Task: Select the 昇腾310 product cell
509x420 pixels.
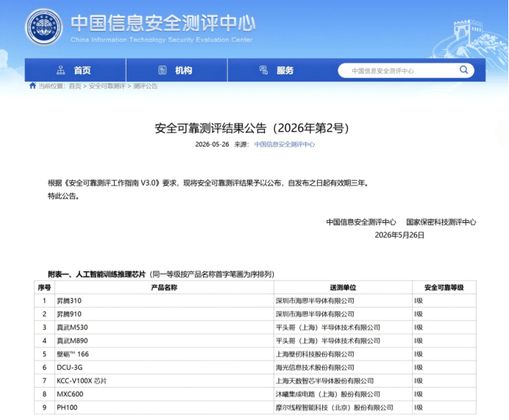Action: coord(164,301)
